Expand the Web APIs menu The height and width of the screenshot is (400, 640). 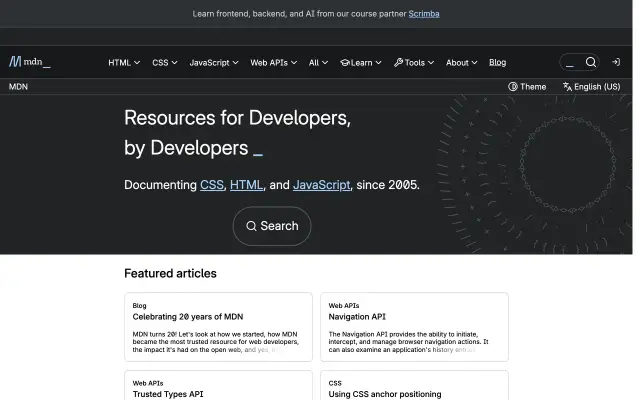point(273,62)
